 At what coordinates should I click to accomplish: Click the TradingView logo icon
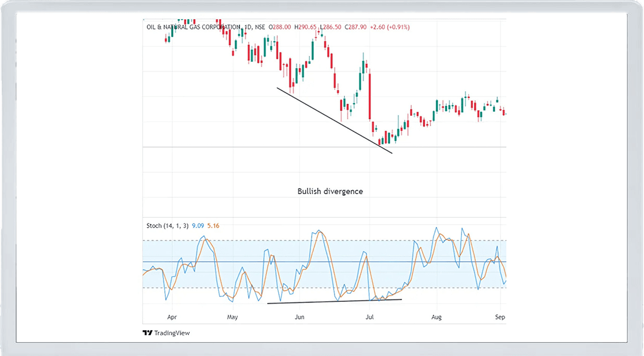(x=147, y=333)
